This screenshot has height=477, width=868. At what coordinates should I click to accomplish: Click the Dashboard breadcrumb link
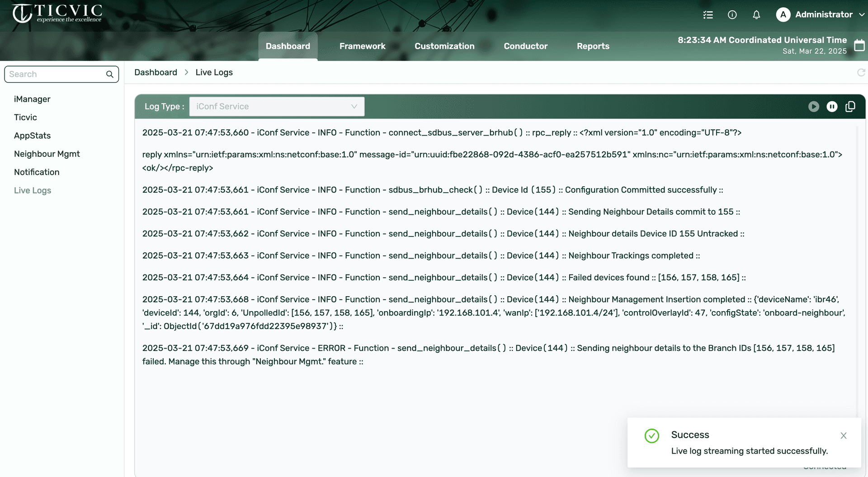pos(156,72)
